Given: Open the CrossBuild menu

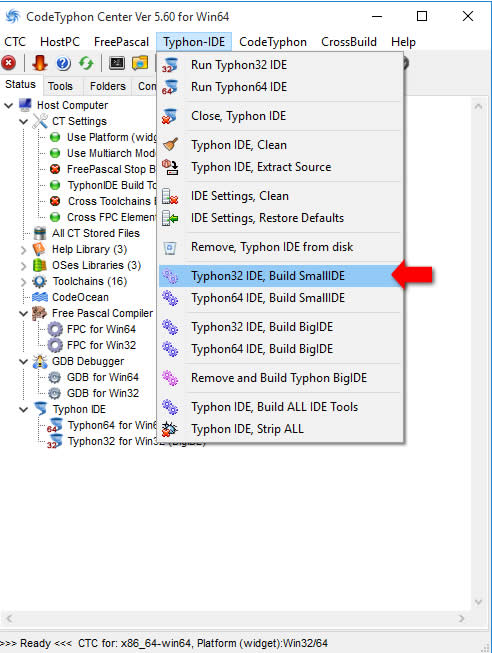Looking at the screenshot, I should 349,42.
